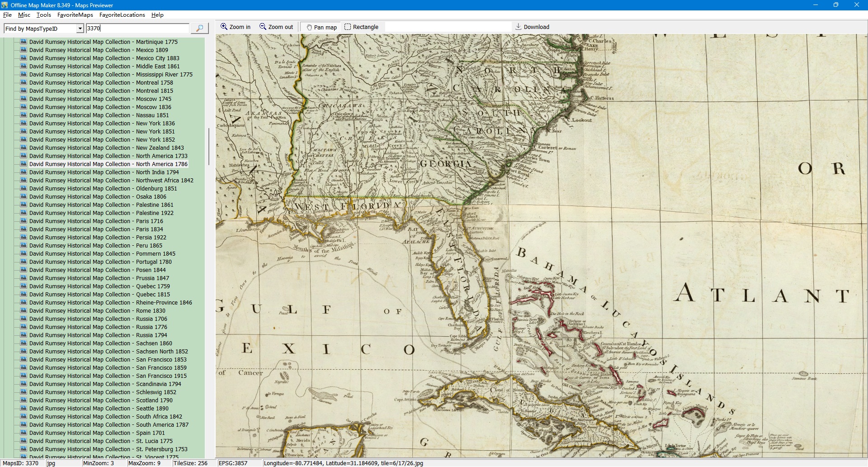
Task: Open the Help menu
Action: tap(157, 15)
